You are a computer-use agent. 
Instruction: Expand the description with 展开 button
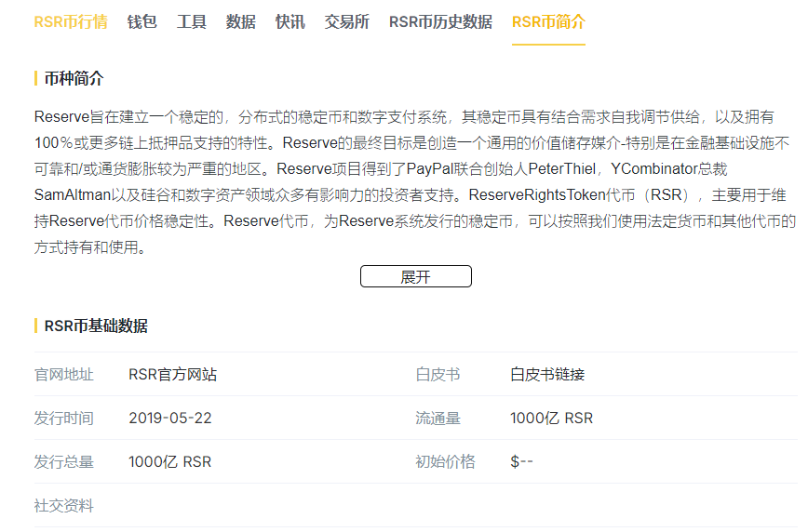(416, 276)
